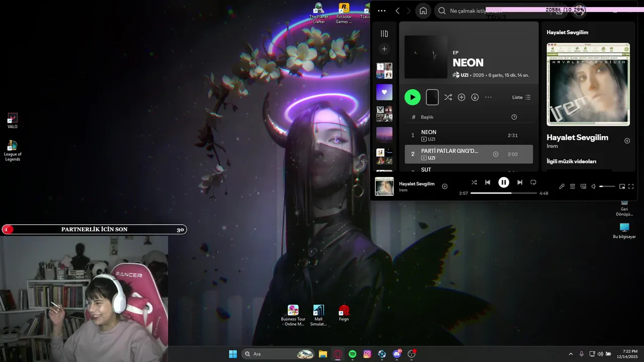This screenshot has width=644, height=362.
Task: Skip to the previous track
Action: point(488,183)
